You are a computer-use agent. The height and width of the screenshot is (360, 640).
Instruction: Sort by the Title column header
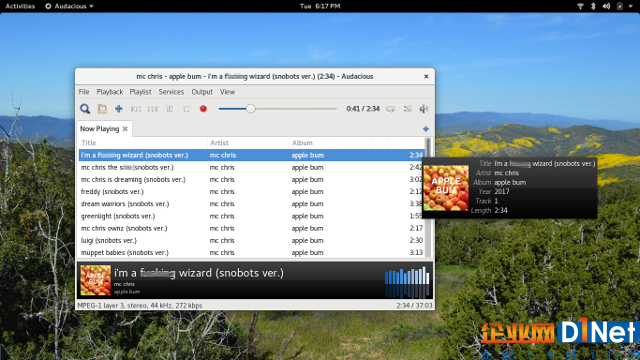tap(143, 142)
